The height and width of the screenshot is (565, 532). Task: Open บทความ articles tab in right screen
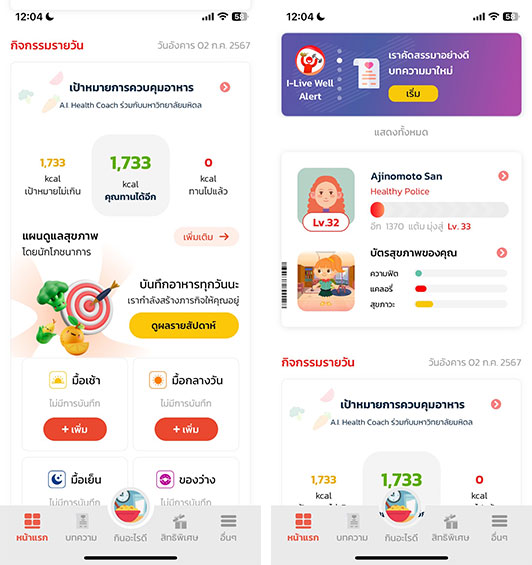(x=352, y=527)
